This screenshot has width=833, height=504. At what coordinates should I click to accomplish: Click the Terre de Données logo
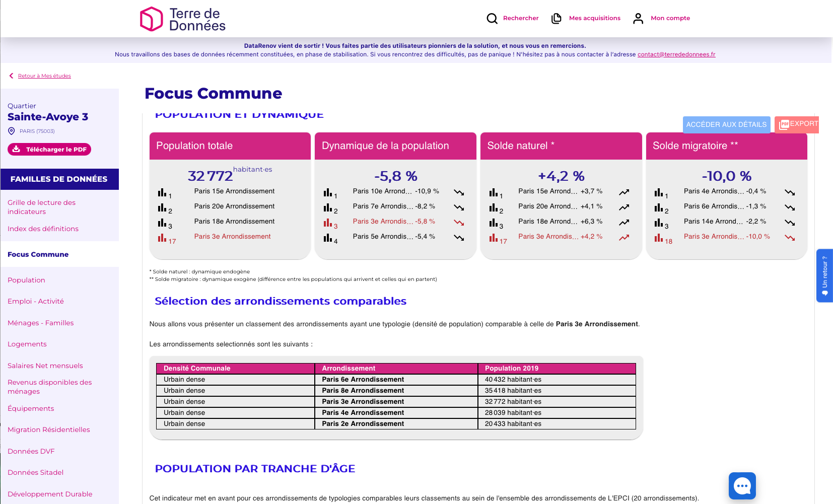coord(182,19)
